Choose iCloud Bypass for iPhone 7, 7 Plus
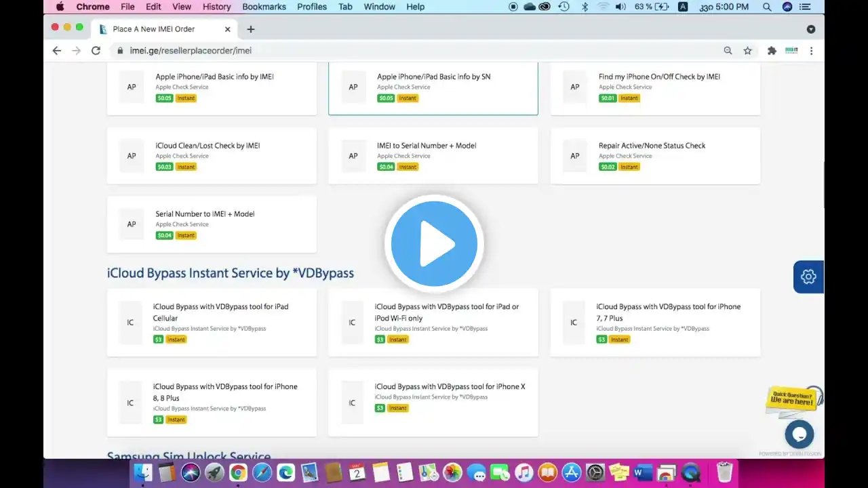This screenshot has width=868, height=488. click(x=655, y=323)
